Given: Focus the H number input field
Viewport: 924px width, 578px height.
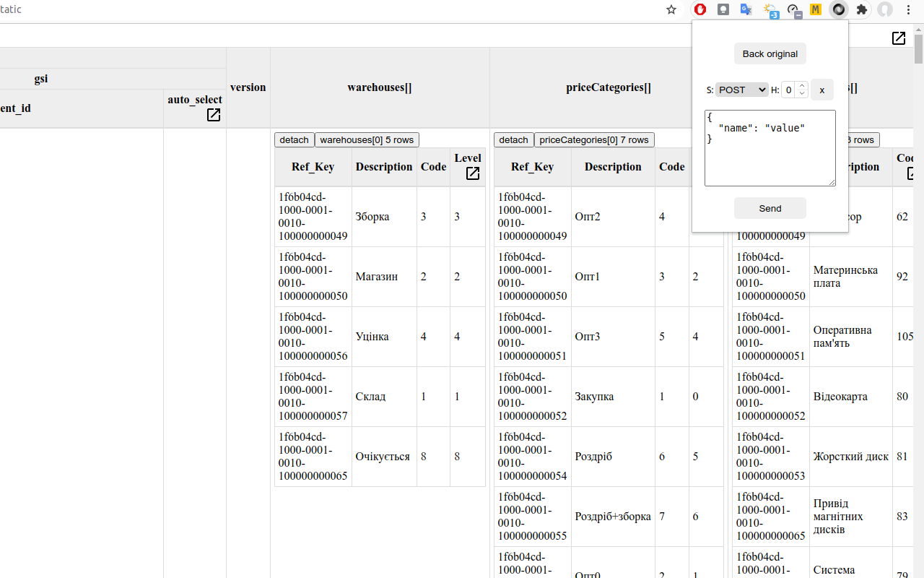Looking at the screenshot, I should [788, 90].
